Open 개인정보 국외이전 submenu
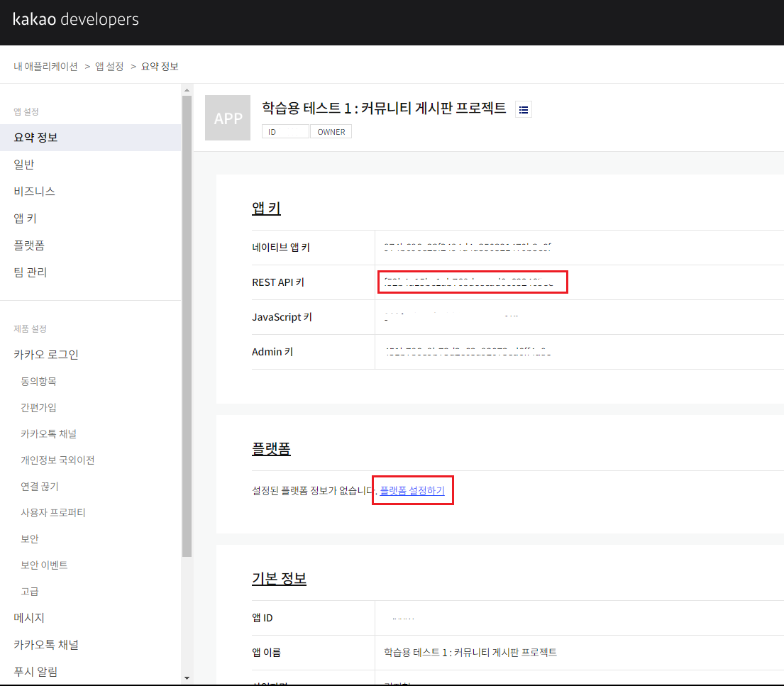Image resolution: width=784 pixels, height=686 pixels. click(57, 460)
